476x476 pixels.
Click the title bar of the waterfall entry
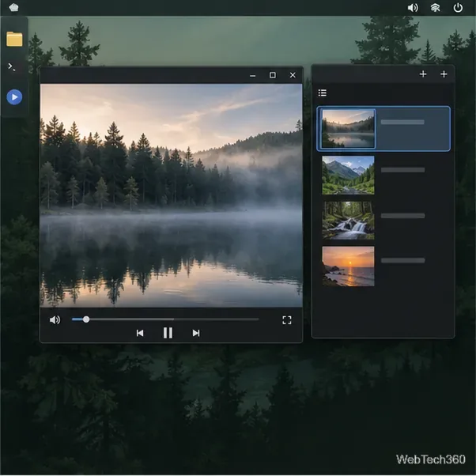402,216
